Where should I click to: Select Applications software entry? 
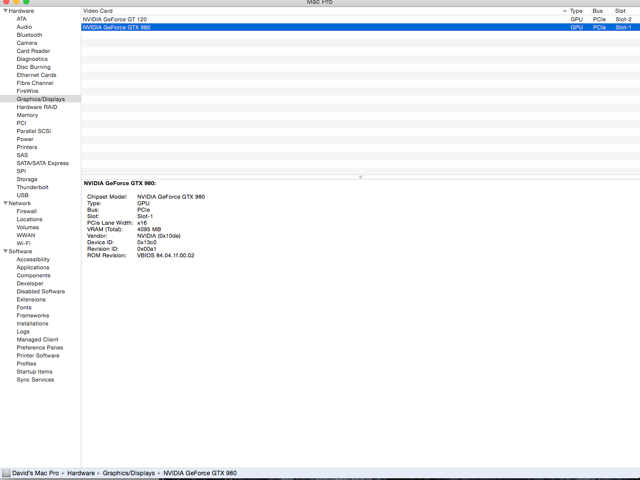33,267
